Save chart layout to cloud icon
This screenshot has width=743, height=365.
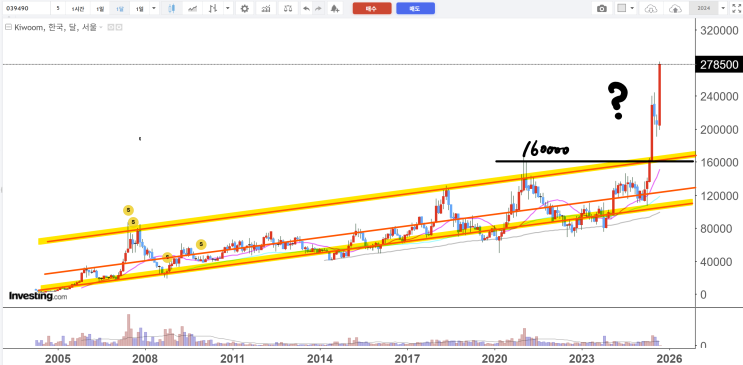click(674, 9)
